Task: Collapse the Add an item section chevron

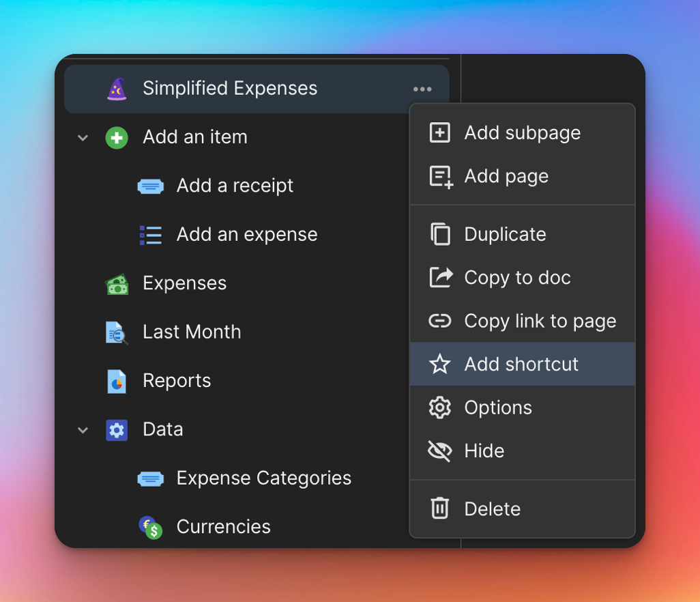Action: [83, 138]
